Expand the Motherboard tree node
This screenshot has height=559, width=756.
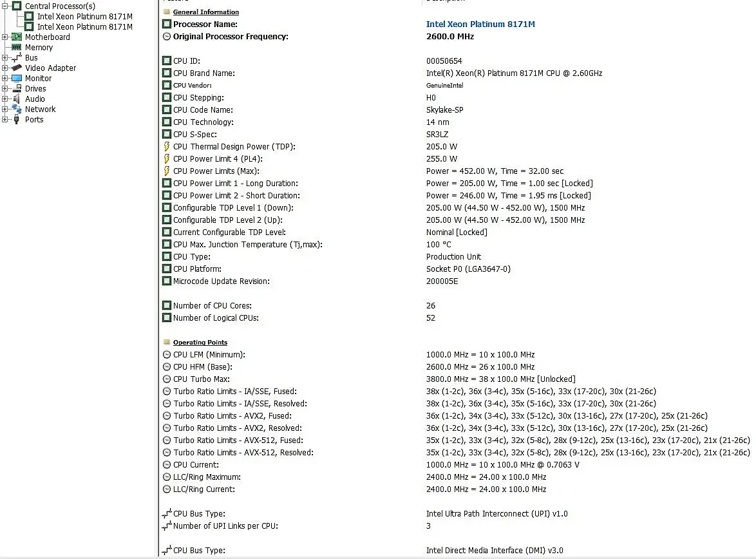tap(5, 37)
